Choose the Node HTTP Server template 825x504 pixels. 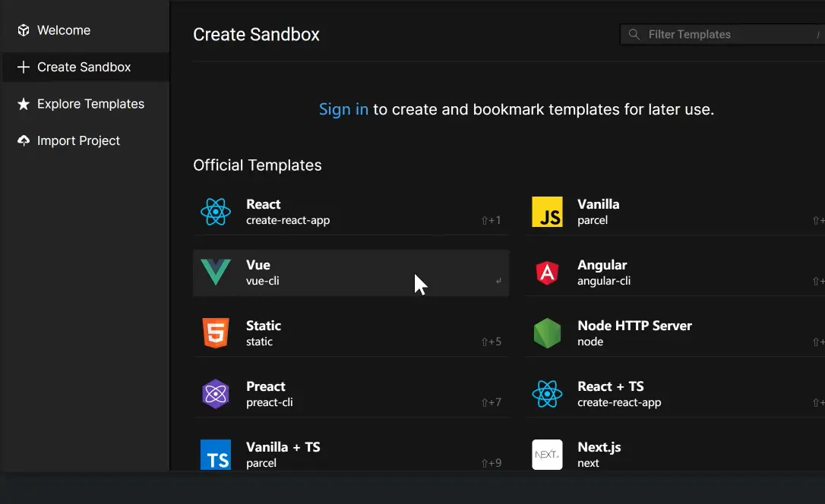click(x=634, y=326)
